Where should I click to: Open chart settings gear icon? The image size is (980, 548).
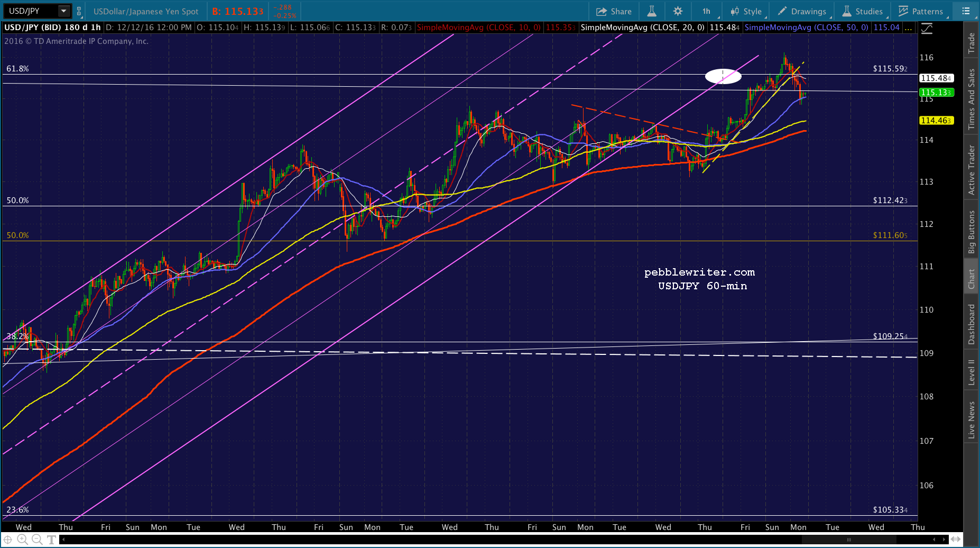tap(678, 11)
